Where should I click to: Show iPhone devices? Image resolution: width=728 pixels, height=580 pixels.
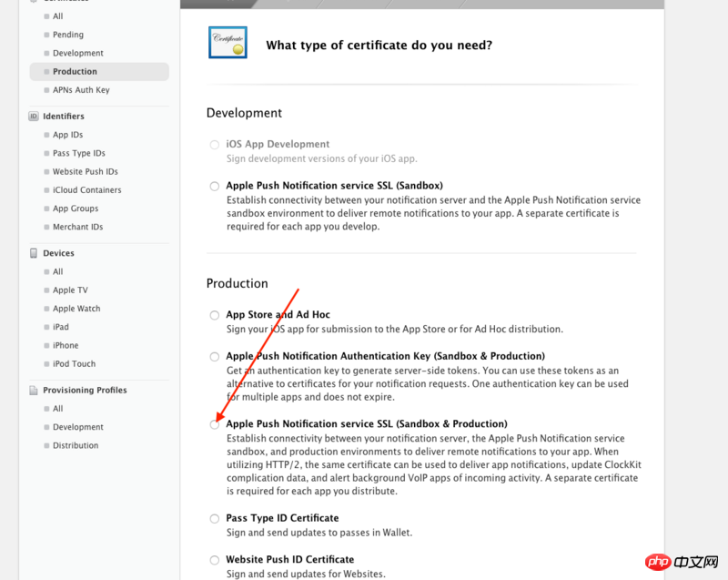pos(66,345)
